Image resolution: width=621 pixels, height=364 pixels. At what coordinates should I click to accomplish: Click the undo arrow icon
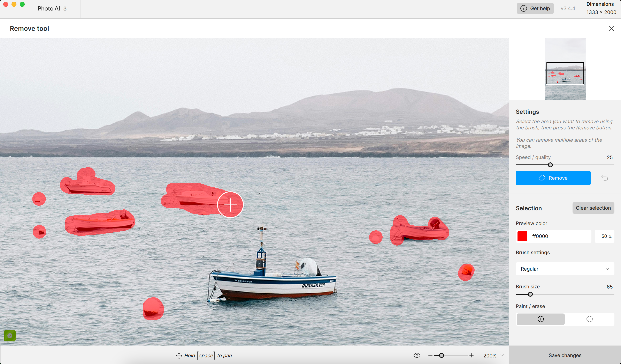click(605, 178)
